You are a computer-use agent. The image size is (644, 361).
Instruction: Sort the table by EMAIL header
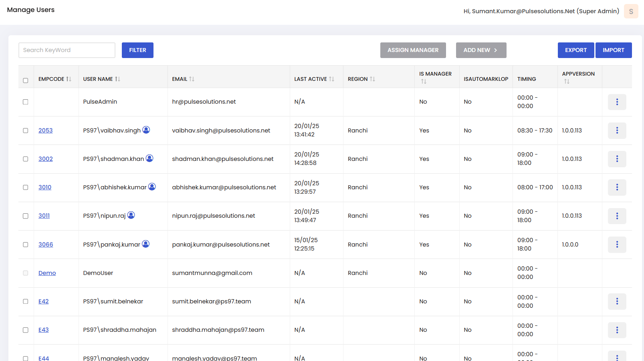click(x=183, y=79)
